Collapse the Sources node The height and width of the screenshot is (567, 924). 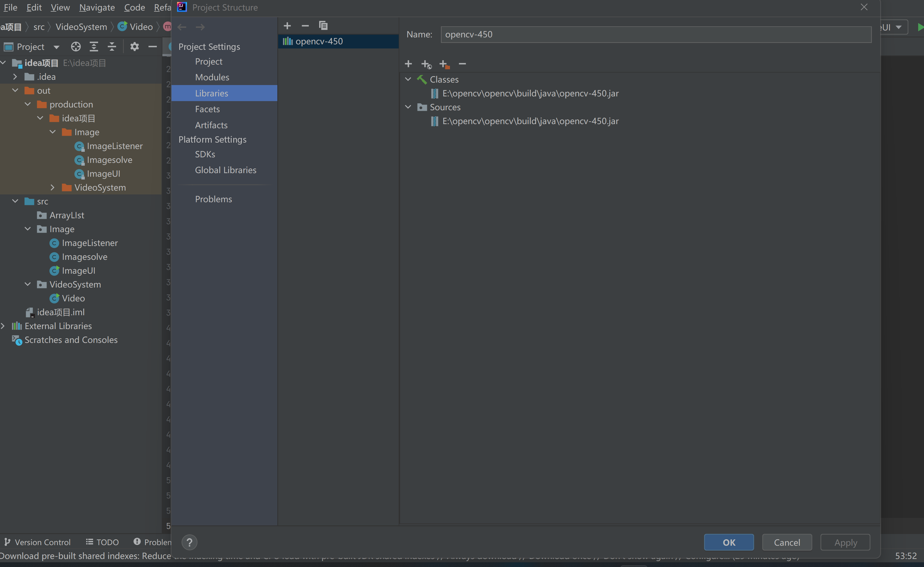pyautogui.click(x=408, y=107)
